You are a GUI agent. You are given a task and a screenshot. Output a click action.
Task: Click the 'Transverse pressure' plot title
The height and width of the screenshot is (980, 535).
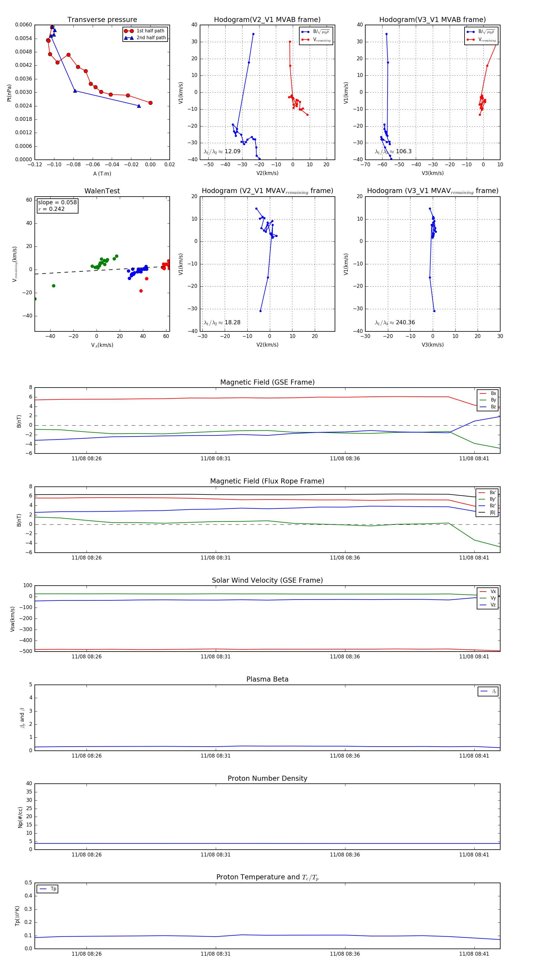click(102, 20)
